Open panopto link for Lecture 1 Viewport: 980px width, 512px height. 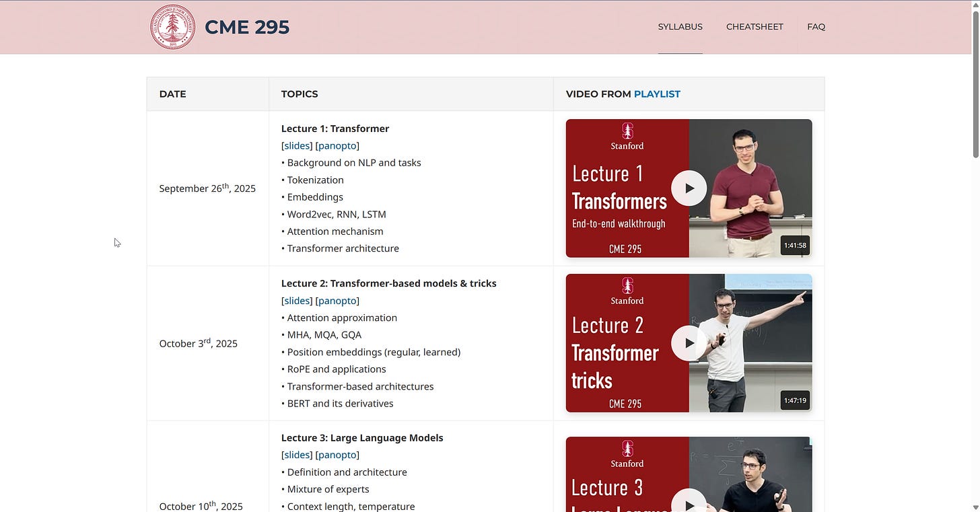337,145
